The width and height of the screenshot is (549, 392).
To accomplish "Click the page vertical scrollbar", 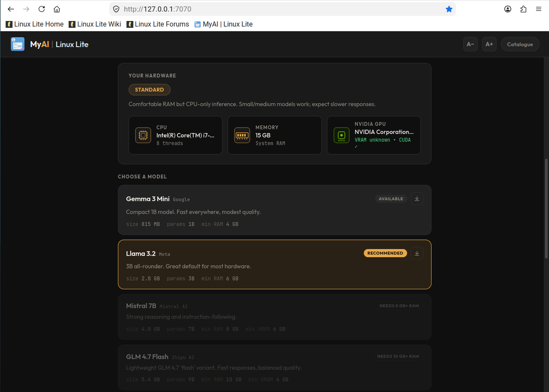I will pyautogui.click(x=546, y=209).
